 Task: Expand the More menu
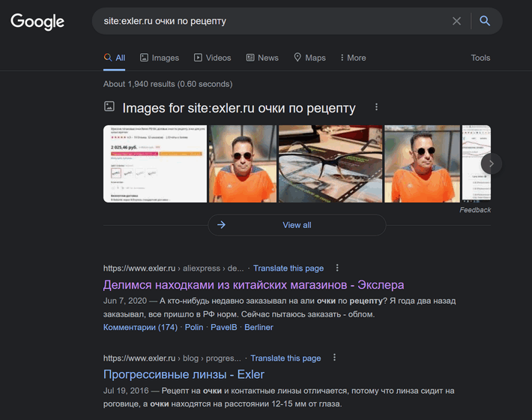tap(353, 58)
